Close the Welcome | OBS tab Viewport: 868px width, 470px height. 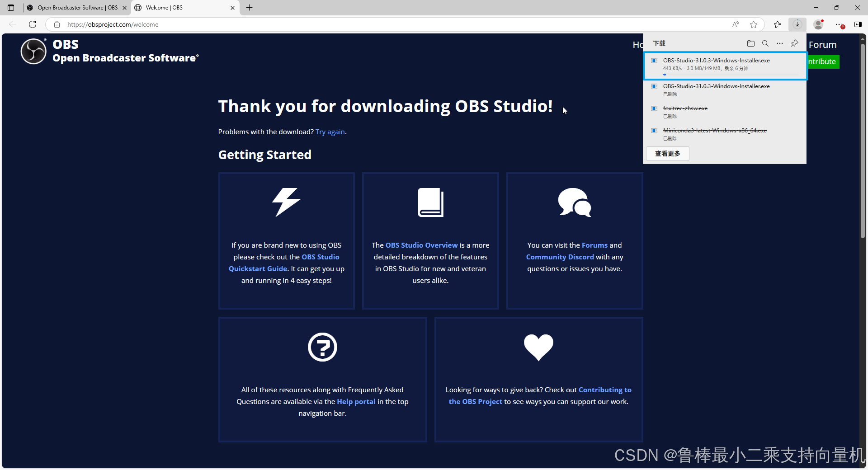coord(232,8)
